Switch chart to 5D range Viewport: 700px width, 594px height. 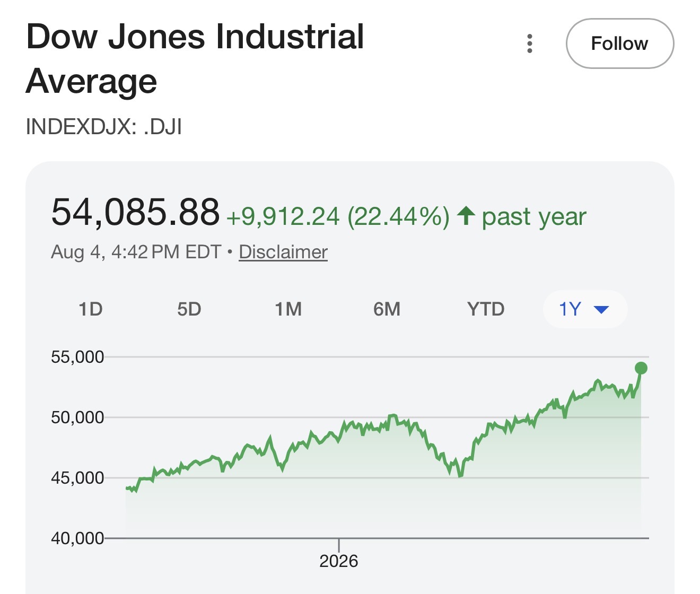[189, 309]
